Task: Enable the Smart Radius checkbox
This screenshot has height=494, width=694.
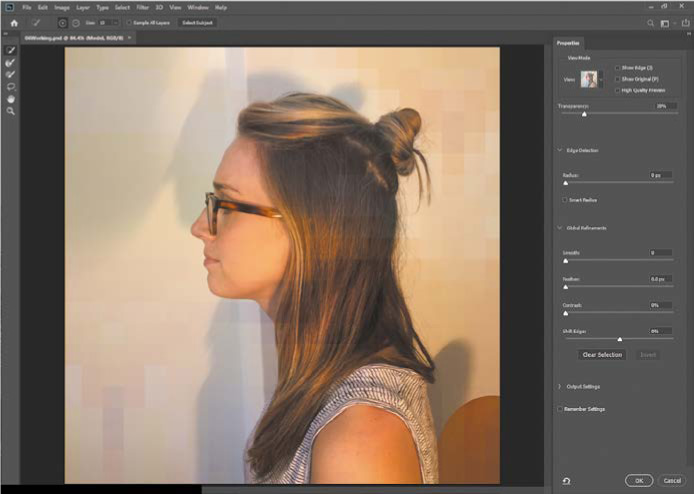Action: (x=566, y=199)
